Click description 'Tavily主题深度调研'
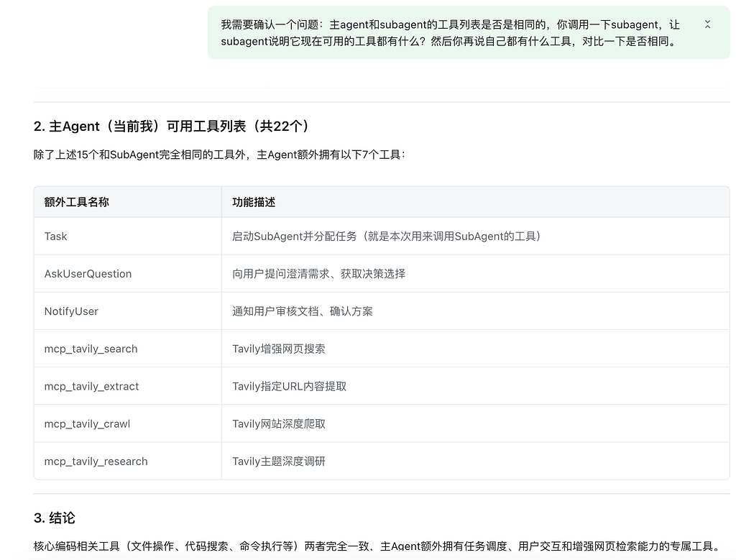Viewport: 736px width, 560px height. (279, 462)
